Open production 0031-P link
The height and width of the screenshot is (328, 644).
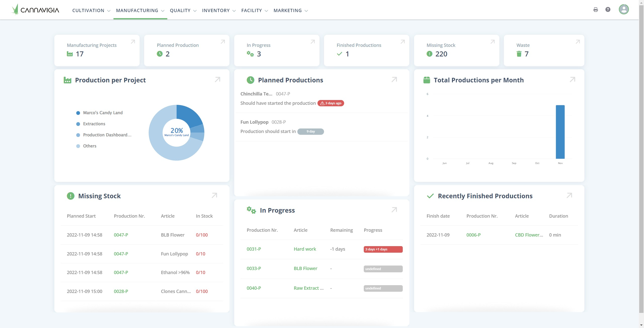coord(254,249)
